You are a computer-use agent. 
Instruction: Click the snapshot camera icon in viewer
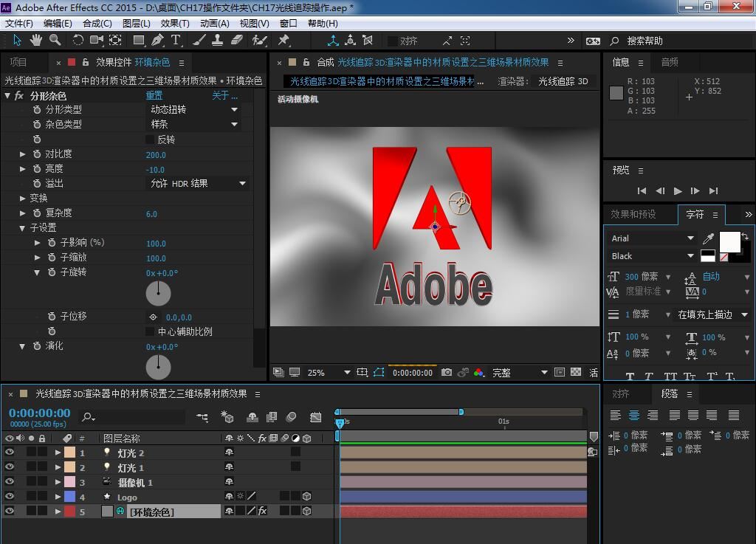pyautogui.click(x=447, y=372)
